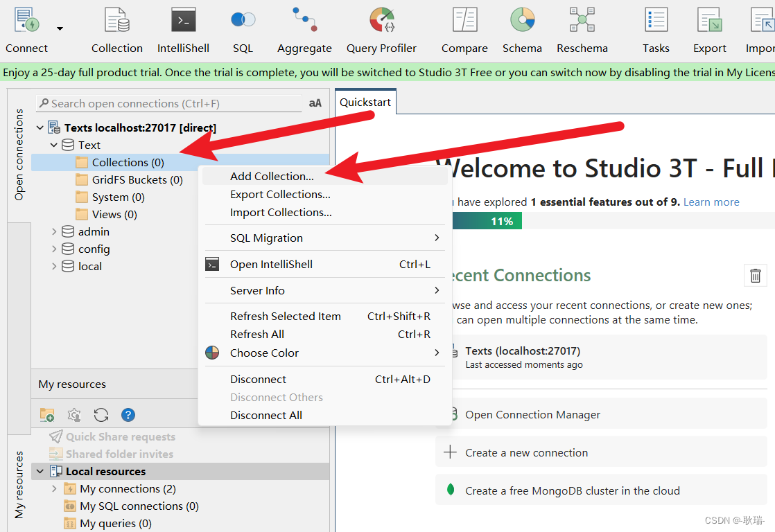Click the Connect toolbar icon
775x532 pixels.
tap(27, 20)
